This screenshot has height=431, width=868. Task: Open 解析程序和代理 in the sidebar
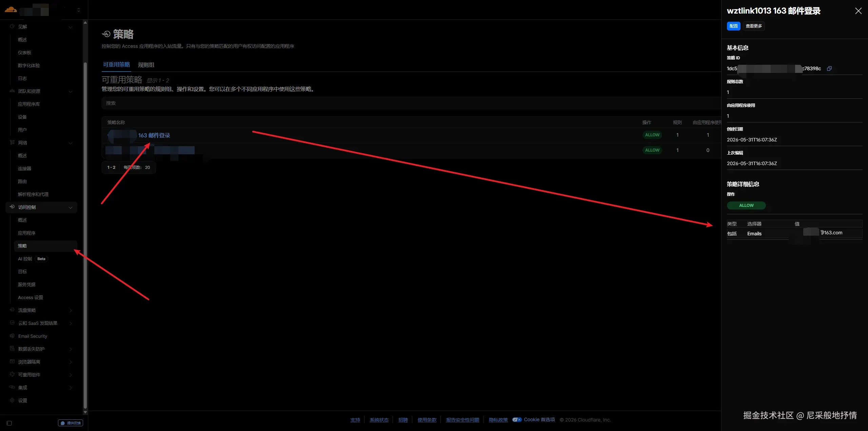coord(33,194)
